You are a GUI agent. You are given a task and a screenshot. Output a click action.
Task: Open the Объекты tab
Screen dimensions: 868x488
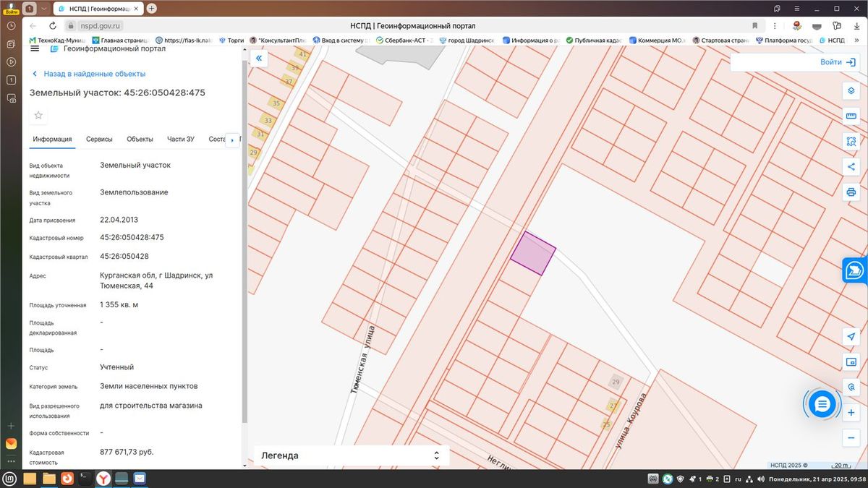point(140,140)
